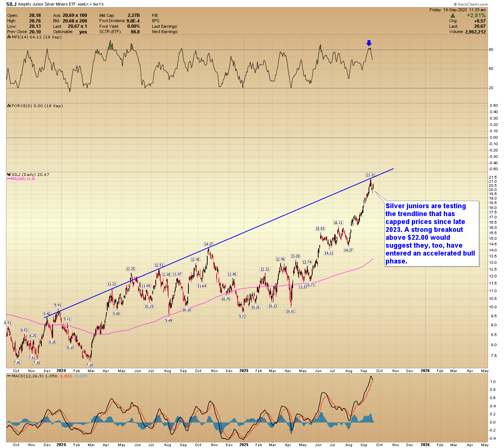Click the Ask quote 20.69 x 100
Image resolution: width=504 pixels, height=448 pixels.
click(75, 16)
